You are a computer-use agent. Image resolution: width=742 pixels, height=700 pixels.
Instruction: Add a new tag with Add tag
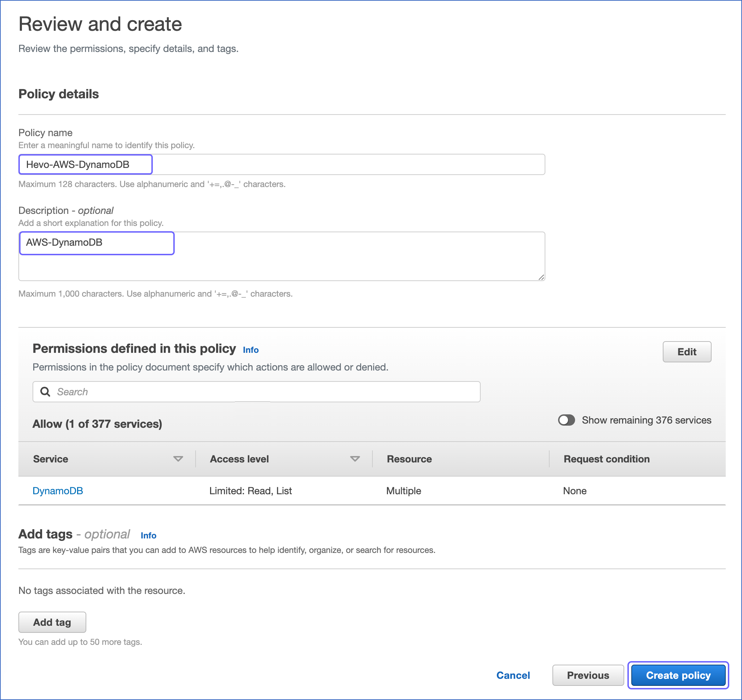[52, 622]
